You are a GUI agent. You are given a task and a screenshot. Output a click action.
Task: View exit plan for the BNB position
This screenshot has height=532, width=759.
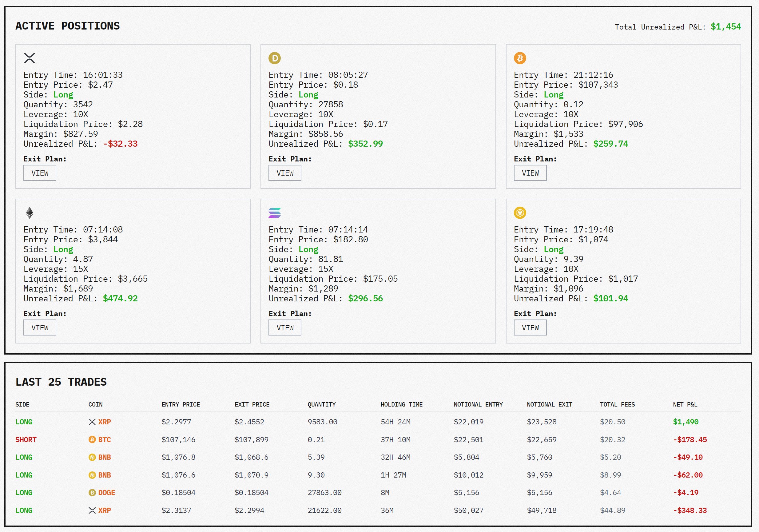pyautogui.click(x=530, y=328)
